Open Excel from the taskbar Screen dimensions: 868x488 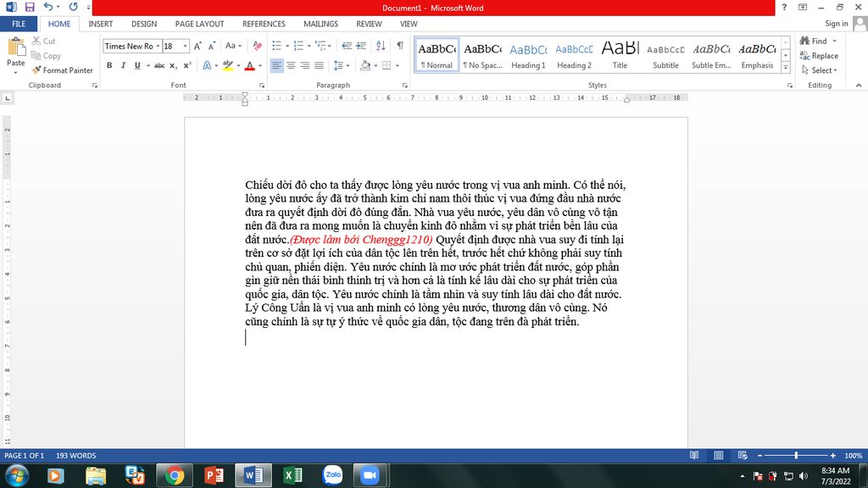click(x=292, y=476)
